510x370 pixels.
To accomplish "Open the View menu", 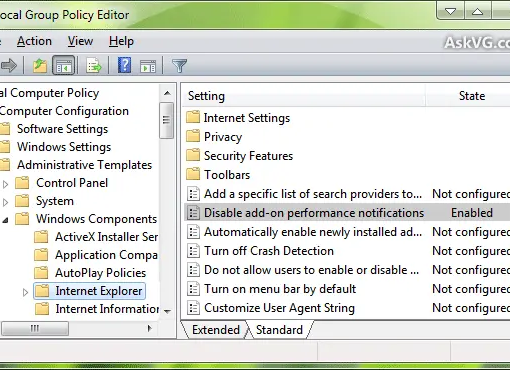I will coord(80,41).
